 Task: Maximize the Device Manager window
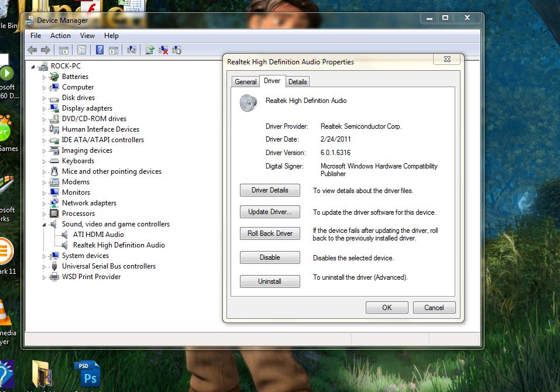pos(445,18)
